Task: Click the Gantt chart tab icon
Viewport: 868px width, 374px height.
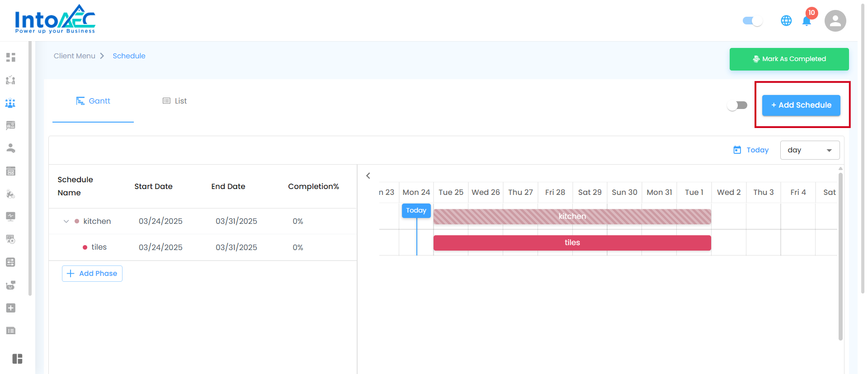Action: tap(80, 101)
